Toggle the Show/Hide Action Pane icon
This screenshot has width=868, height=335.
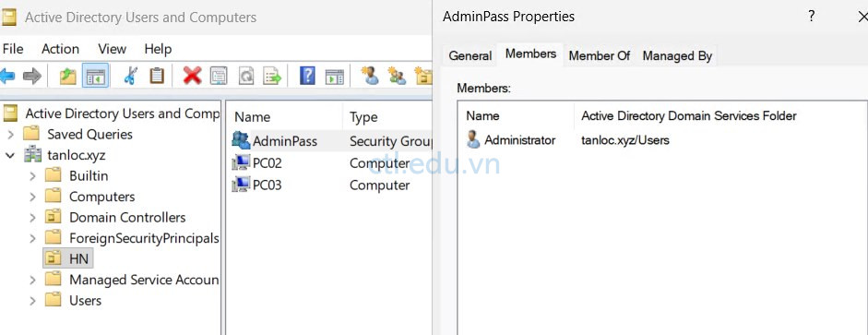pos(334,76)
